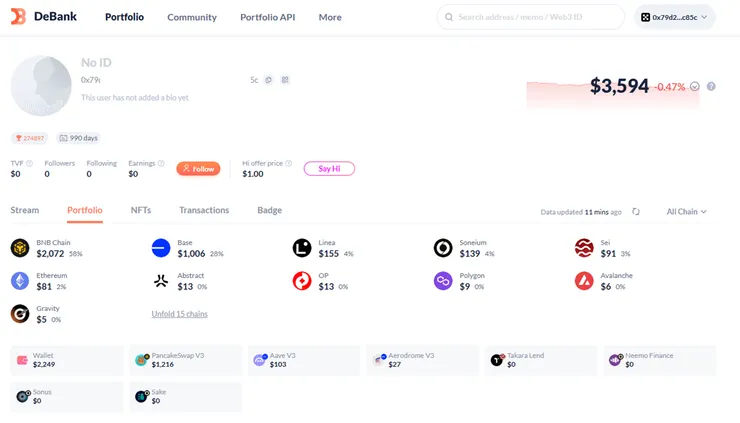Screen dimensions: 740x423
Task: Click the TVF info icon
Action: click(29, 163)
